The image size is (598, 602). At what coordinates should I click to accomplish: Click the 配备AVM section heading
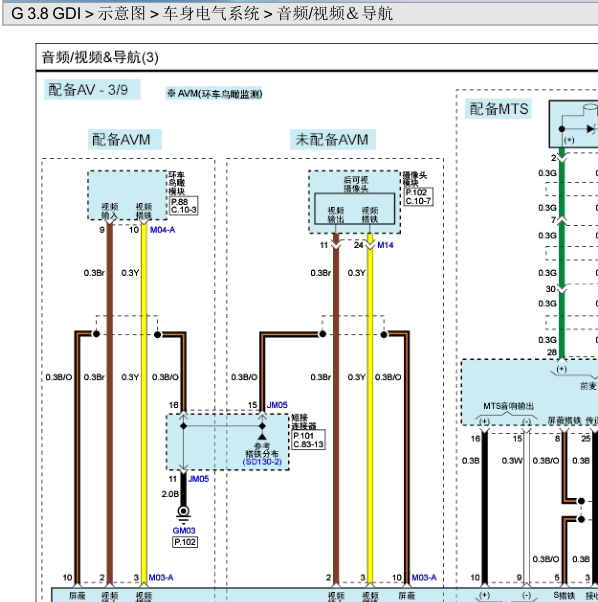click(125, 139)
